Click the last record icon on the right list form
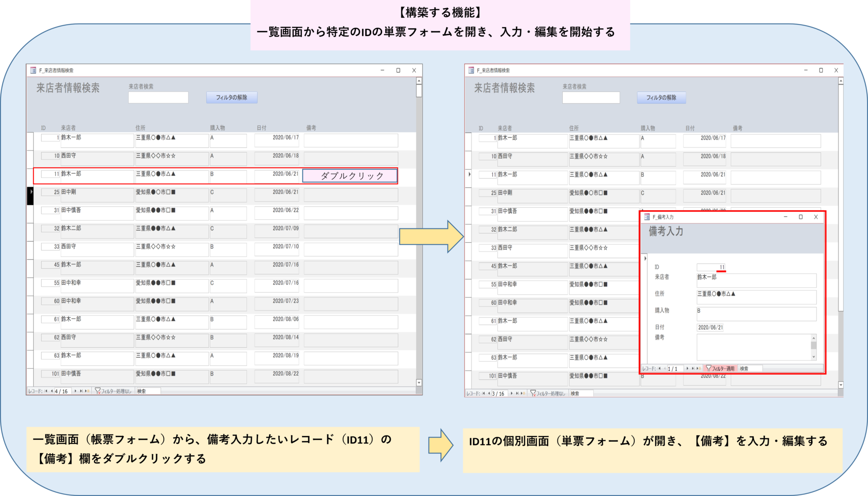This screenshot has width=868, height=496. tap(518, 393)
